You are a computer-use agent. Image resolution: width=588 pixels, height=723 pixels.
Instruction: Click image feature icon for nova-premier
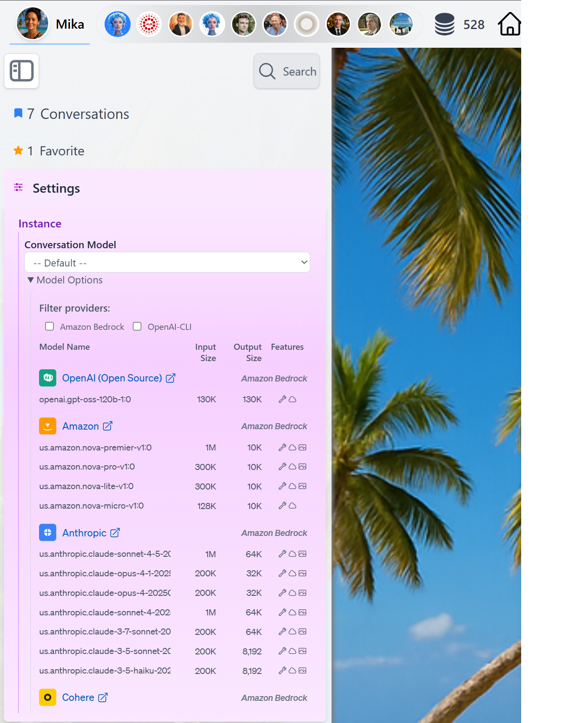(x=302, y=447)
